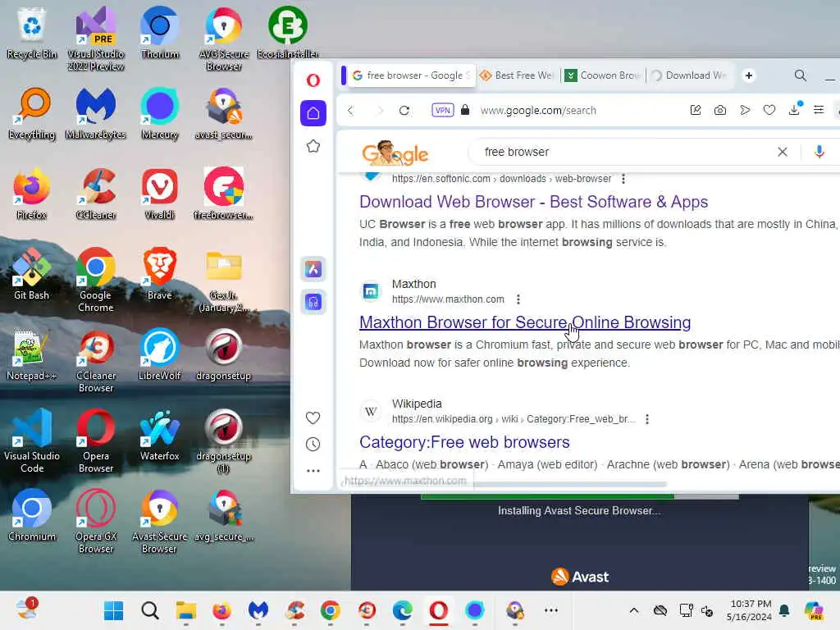
Task: Open notifications bell on the taskbar
Action: coord(784,610)
